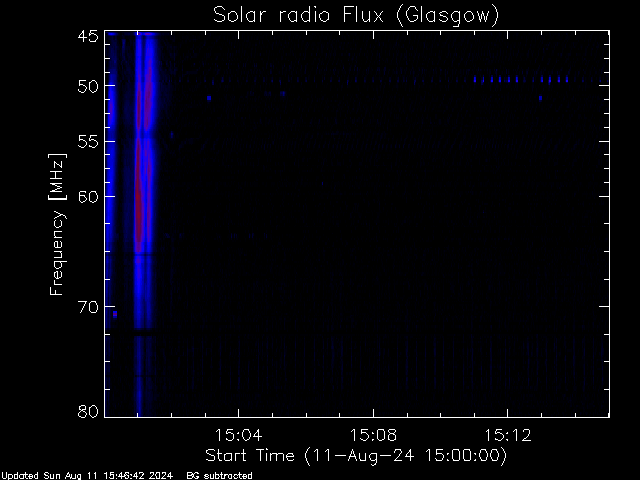The image size is (640, 480).
Task: Click the 'BG subtracted' note
Action: (220, 476)
